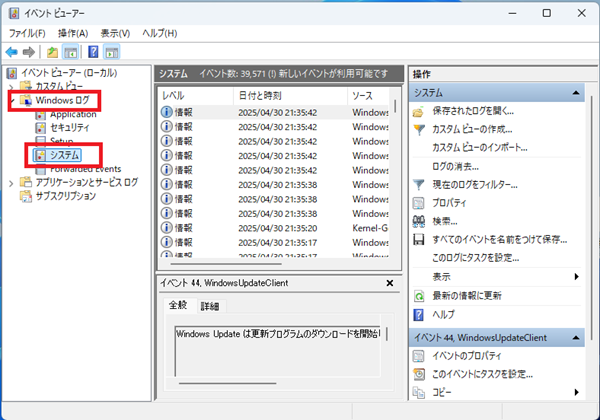Click すべてのイベントを名前をつけて保存... action
Viewport: 600px width, 420px height.
(x=500, y=239)
